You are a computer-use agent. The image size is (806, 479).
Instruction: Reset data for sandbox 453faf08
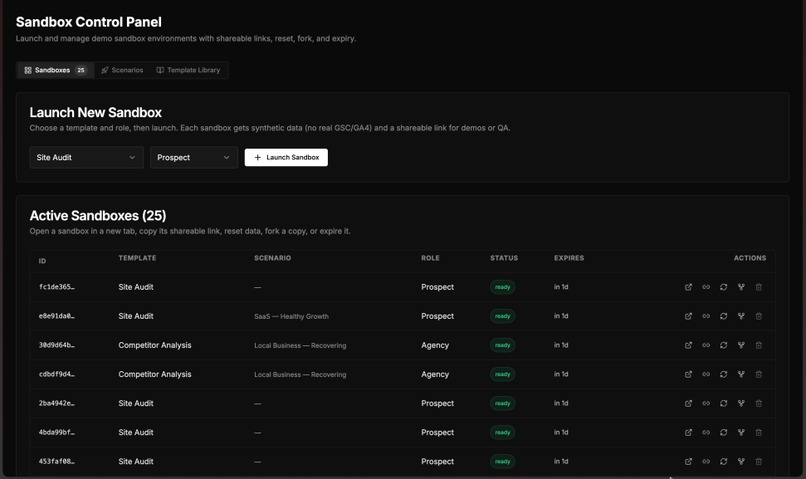[723, 462]
